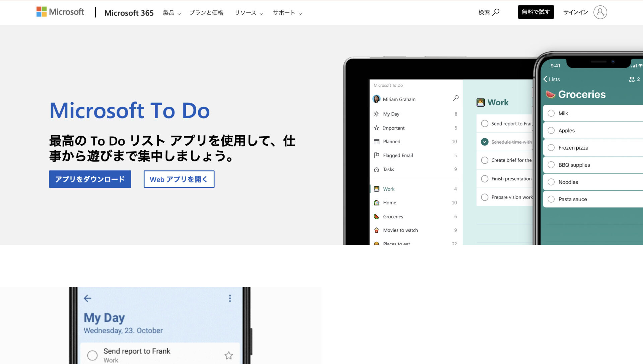Image resolution: width=643 pixels, height=364 pixels.
Task: Click Microsoft 365 in the top navigation
Action: point(129,13)
